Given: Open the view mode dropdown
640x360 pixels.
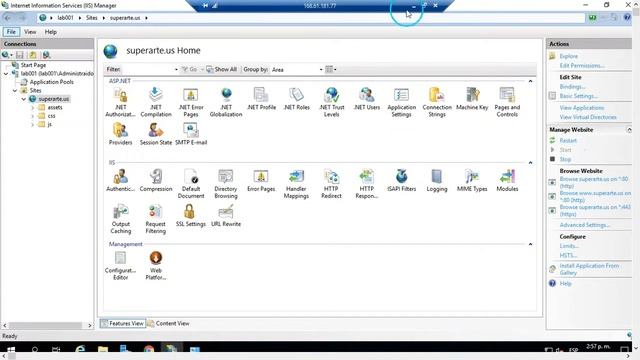Looking at the screenshot, I should (x=331, y=69).
